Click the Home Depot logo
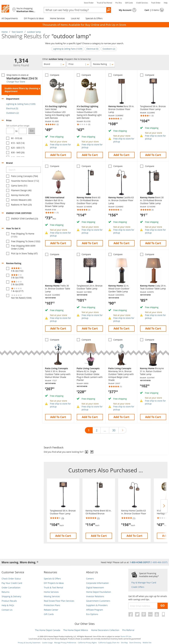This screenshot has height=644, width=169. coord(5,9)
